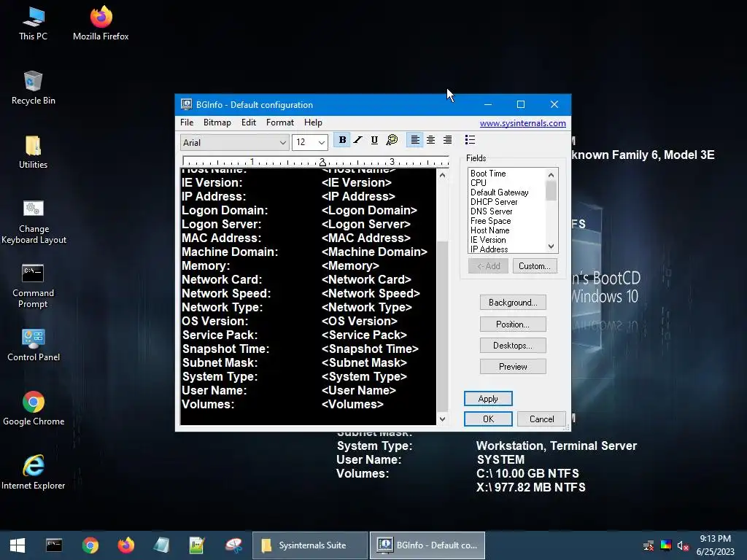Image resolution: width=747 pixels, height=560 pixels.
Task: Align text right in BGInfo
Action: tap(447, 140)
